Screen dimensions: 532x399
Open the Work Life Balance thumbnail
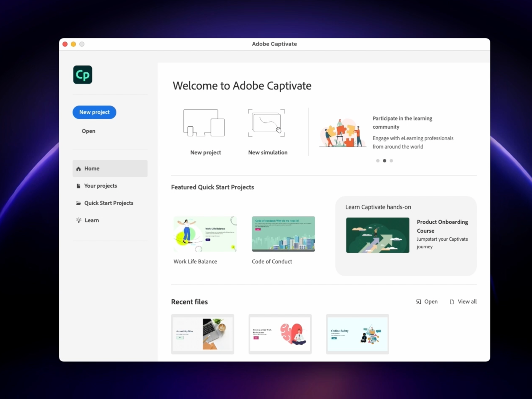[x=205, y=234]
